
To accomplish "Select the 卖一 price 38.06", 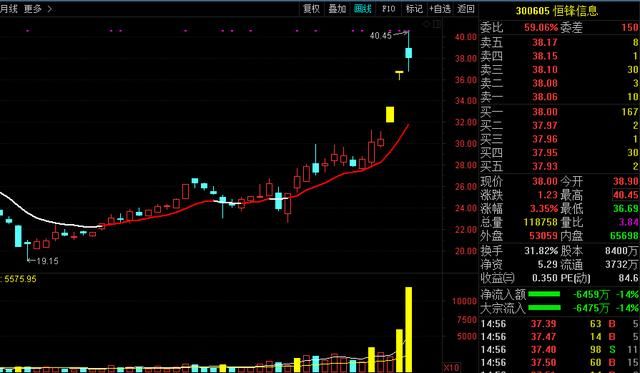I will click(x=544, y=97).
